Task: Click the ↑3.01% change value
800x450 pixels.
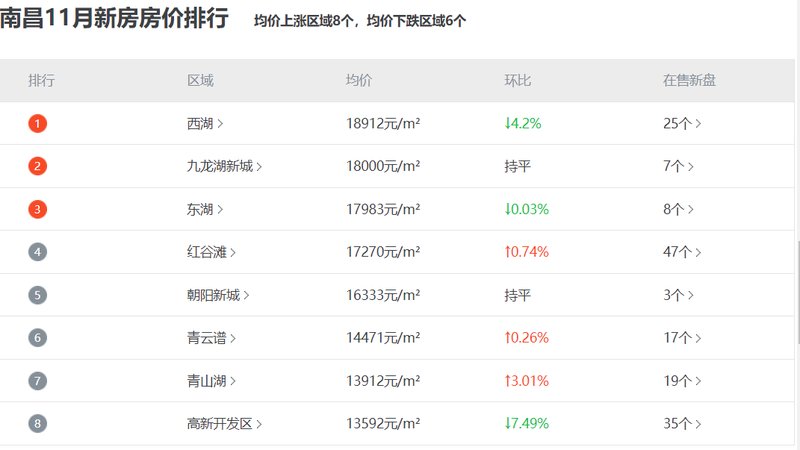Action: tap(527, 381)
